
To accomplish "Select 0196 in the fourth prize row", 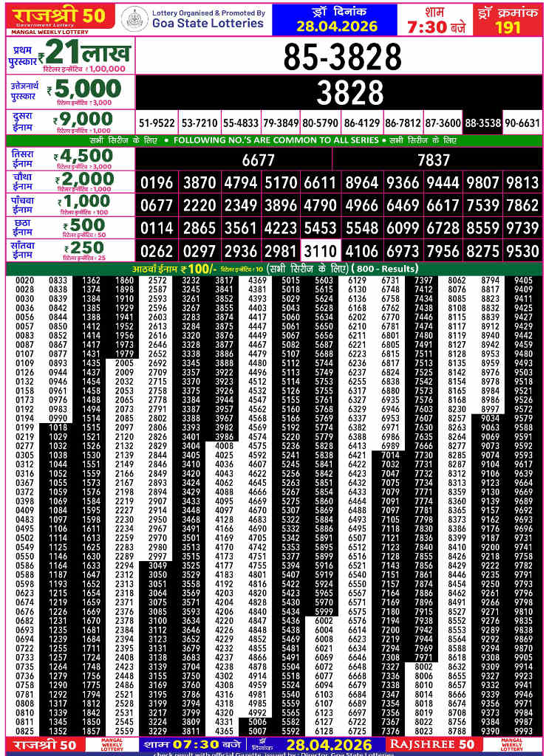I will (157, 183).
